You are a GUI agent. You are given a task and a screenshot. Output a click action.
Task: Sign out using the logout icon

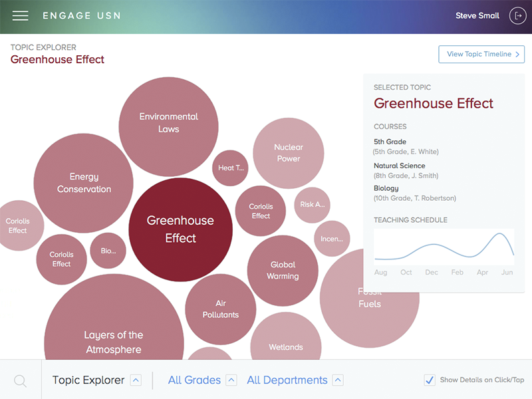click(517, 15)
